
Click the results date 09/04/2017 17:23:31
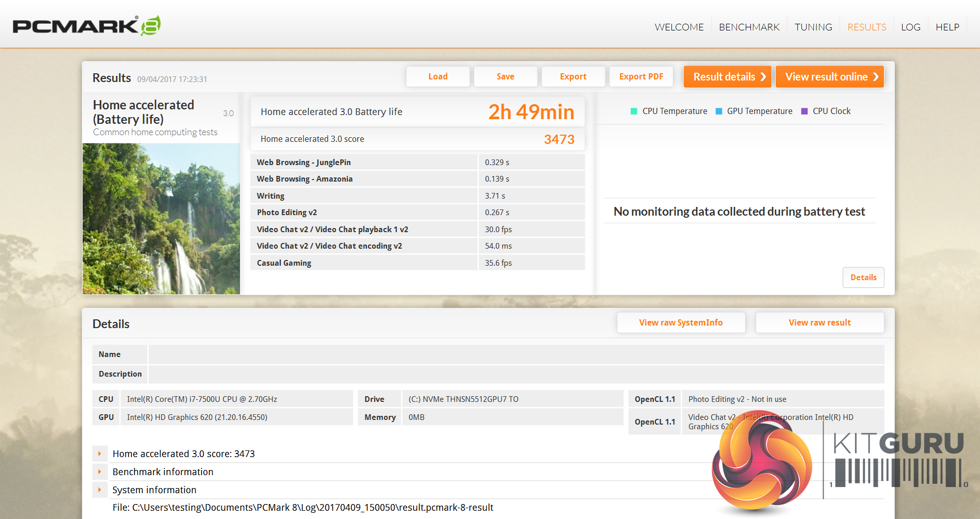coord(172,79)
